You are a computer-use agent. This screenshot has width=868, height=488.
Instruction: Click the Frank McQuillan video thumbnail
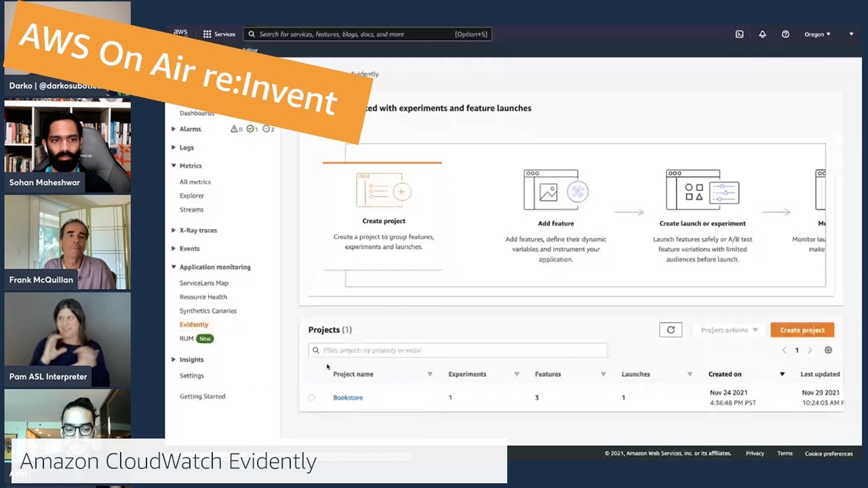tap(68, 243)
